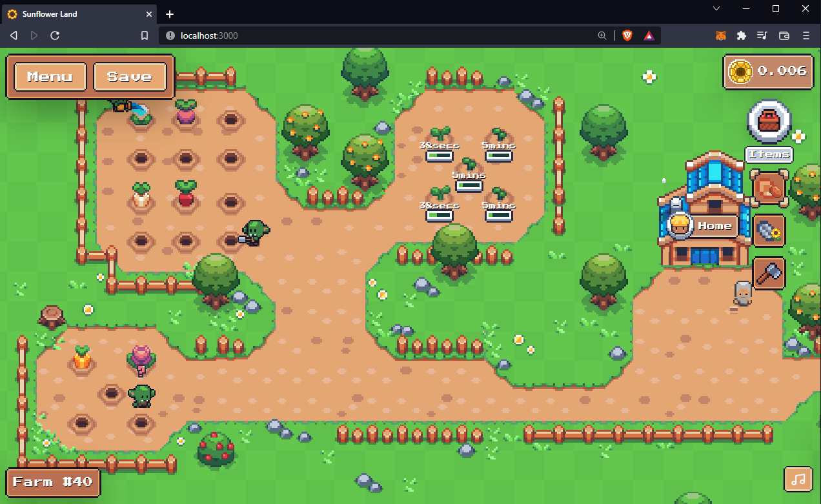Harvest the red radish crop
The height and width of the screenshot is (504, 821).
pos(186,194)
